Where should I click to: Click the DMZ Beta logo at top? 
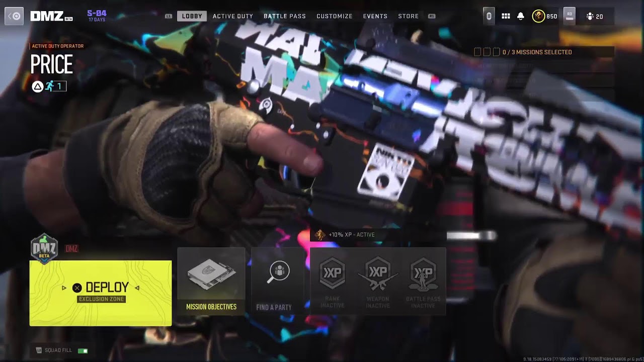51,16
